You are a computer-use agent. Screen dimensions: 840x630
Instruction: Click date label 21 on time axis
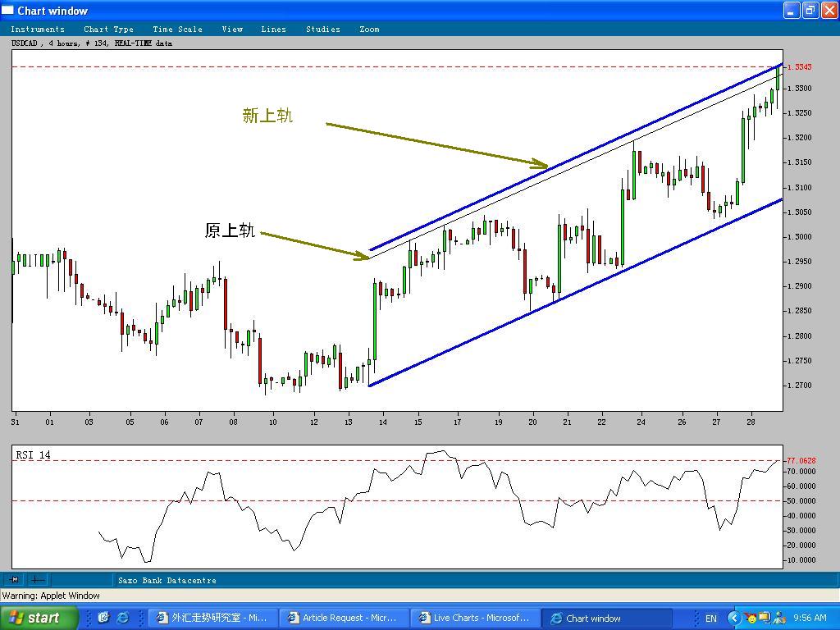[x=567, y=422]
